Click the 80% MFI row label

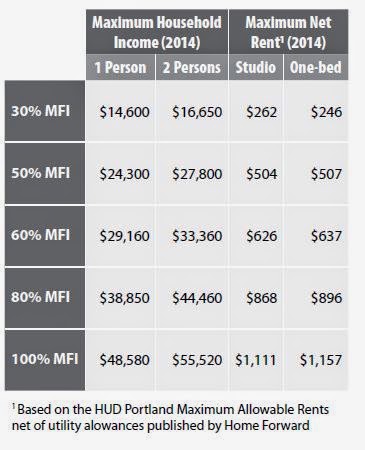pos(45,297)
